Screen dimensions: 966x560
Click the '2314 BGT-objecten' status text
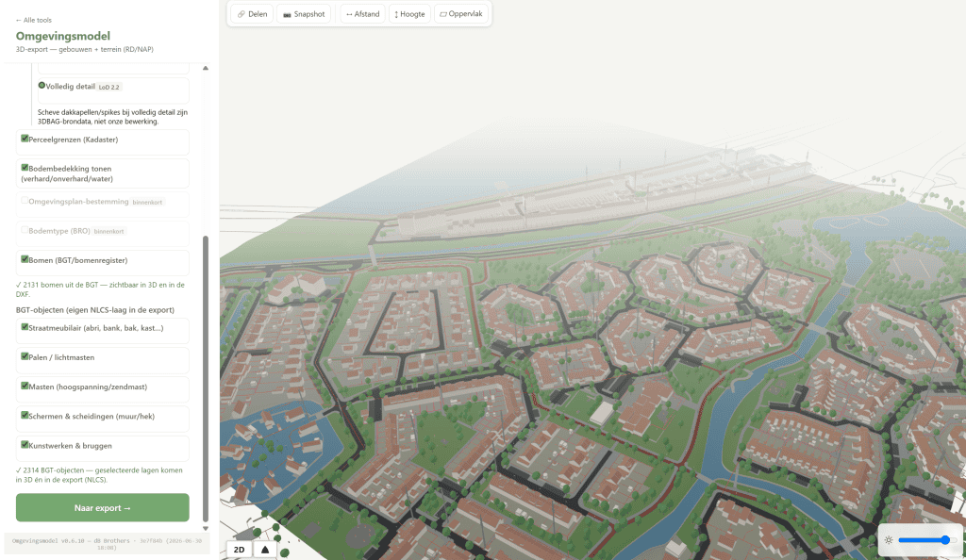pyautogui.click(x=99, y=474)
